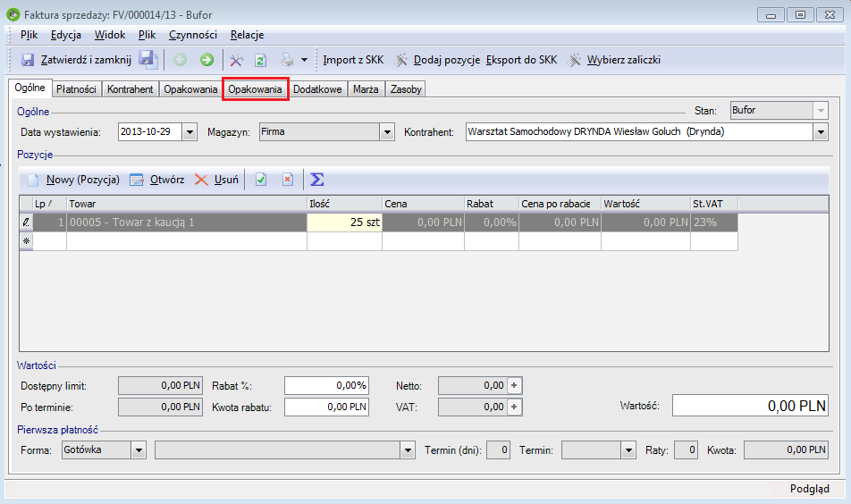
Task: Select the '00005 - Towar z kaucją 1' cell
Action: [x=187, y=223]
